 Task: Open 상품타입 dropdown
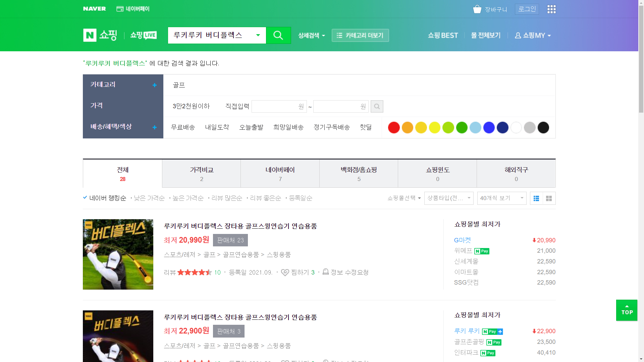pos(449,198)
